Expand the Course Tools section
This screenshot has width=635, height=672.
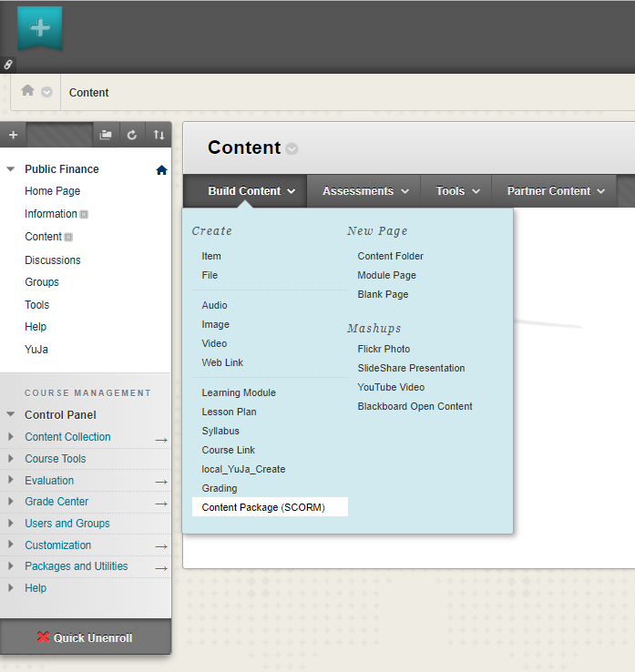click(x=11, y=458)
